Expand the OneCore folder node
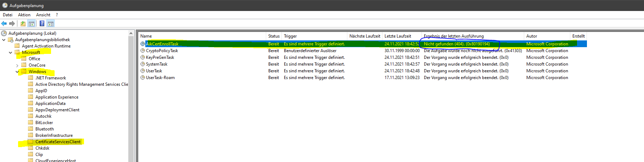Screen dimensions: 644x162 tap(17, 65)
